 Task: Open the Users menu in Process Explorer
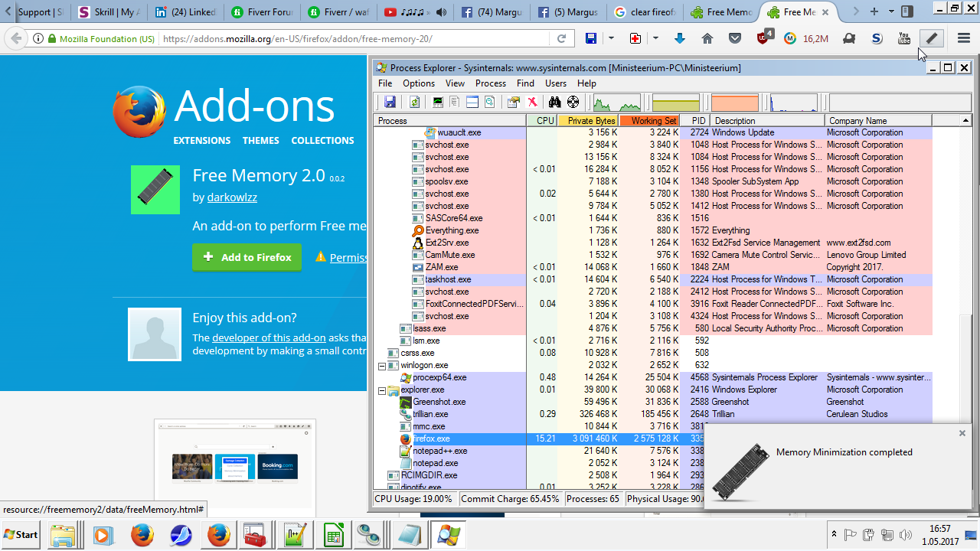coord(556,83)
